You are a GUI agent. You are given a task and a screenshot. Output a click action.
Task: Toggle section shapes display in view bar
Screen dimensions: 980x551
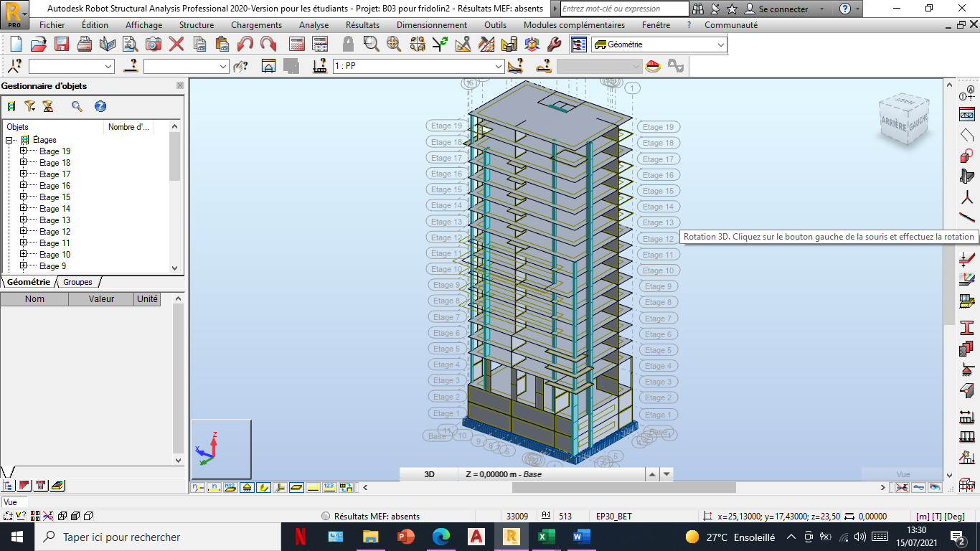pos(263,487)
